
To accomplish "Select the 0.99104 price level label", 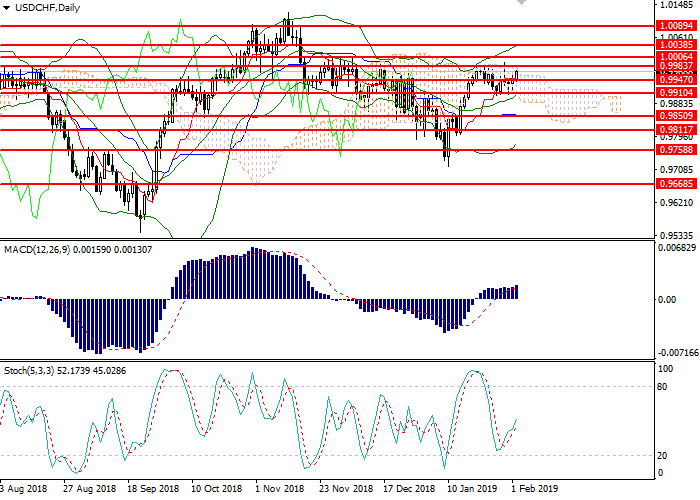I will coord(676,93).
